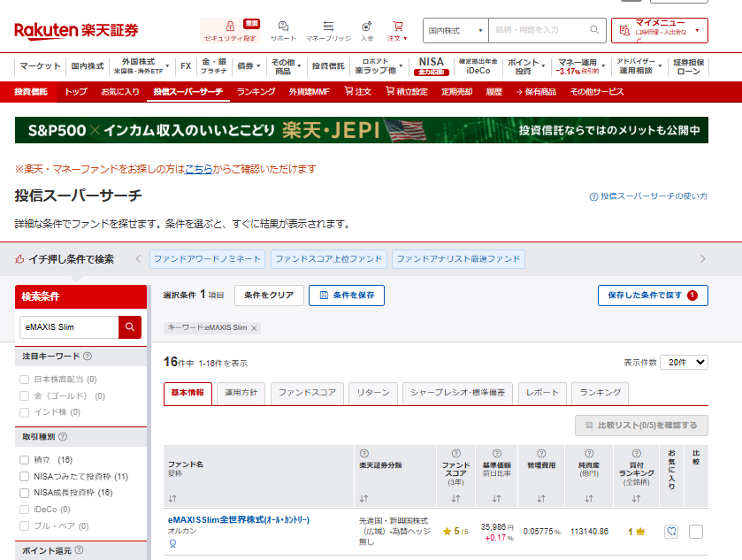Open the order cart icon in header
Image resolution: width=742 pixels, height=560 pixels.
click(x=398, y=26)
